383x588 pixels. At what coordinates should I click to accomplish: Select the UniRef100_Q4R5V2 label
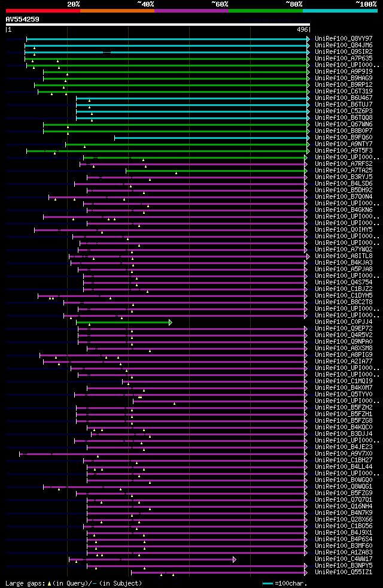coord(344,335)
